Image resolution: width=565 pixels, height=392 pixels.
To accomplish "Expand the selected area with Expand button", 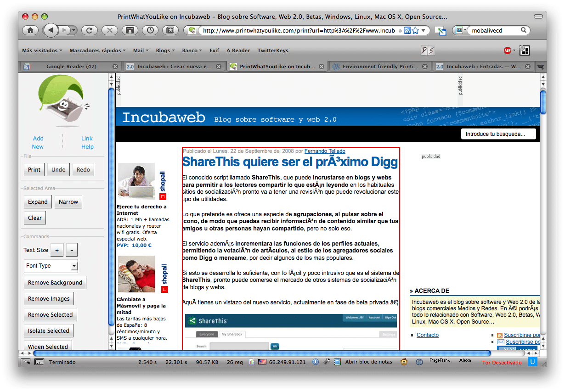I will [38, 202].
